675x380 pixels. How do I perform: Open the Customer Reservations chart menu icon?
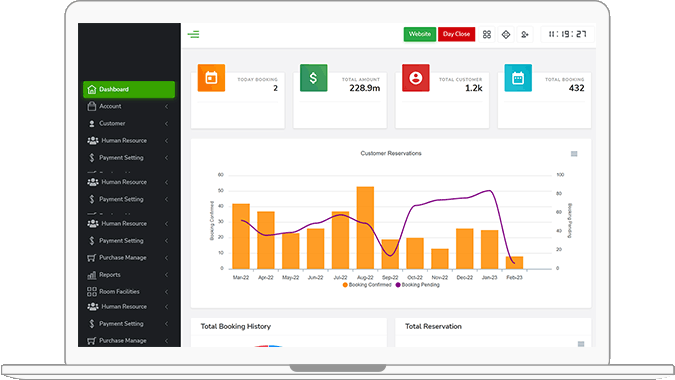(574, 154)
